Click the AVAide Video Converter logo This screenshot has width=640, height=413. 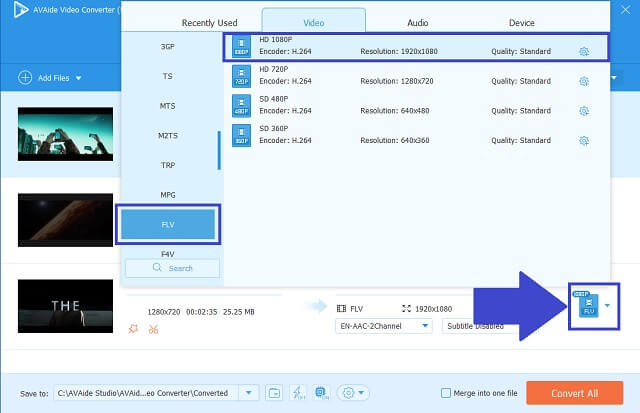coord(20,10)
